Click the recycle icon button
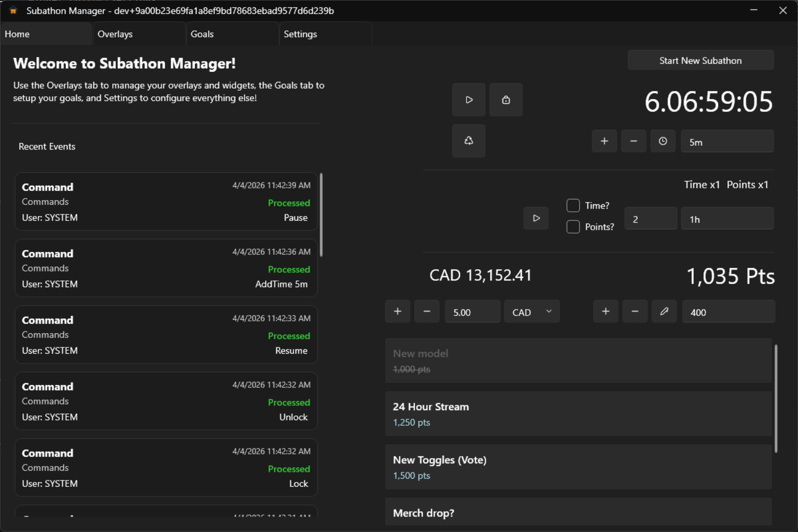 tap(468, 141)
